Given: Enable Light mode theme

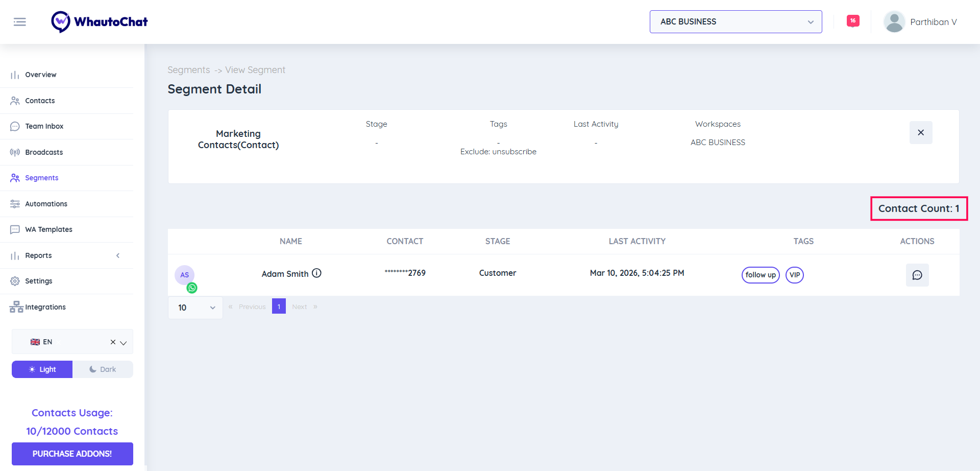Looking at the screenshot, I should (x=42, y=369).
